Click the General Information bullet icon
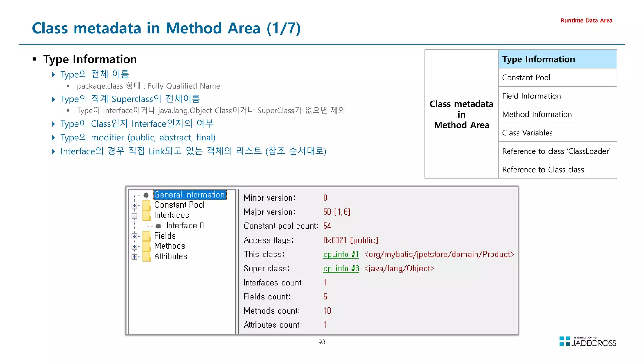 coord(146,195)
